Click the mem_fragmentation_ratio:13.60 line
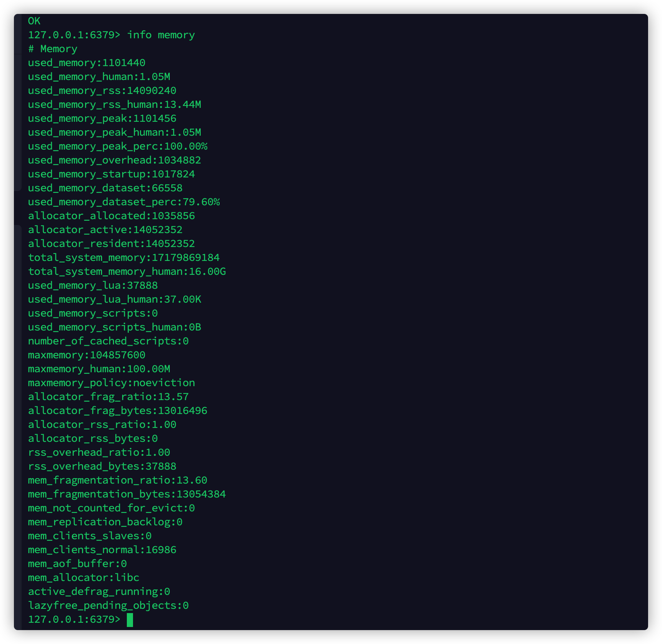The height and width of the screenshot is (644, 662). [x=118, y=480]
